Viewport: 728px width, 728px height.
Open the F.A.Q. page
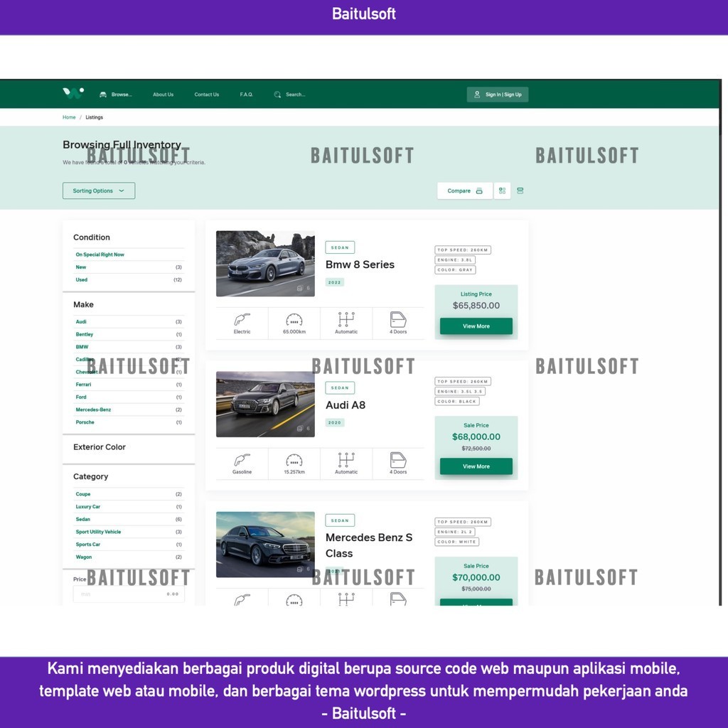[x=247, y=95]
